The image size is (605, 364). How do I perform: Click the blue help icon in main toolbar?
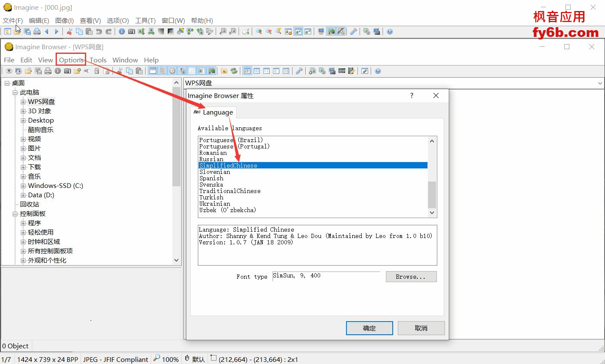(390, 31)
